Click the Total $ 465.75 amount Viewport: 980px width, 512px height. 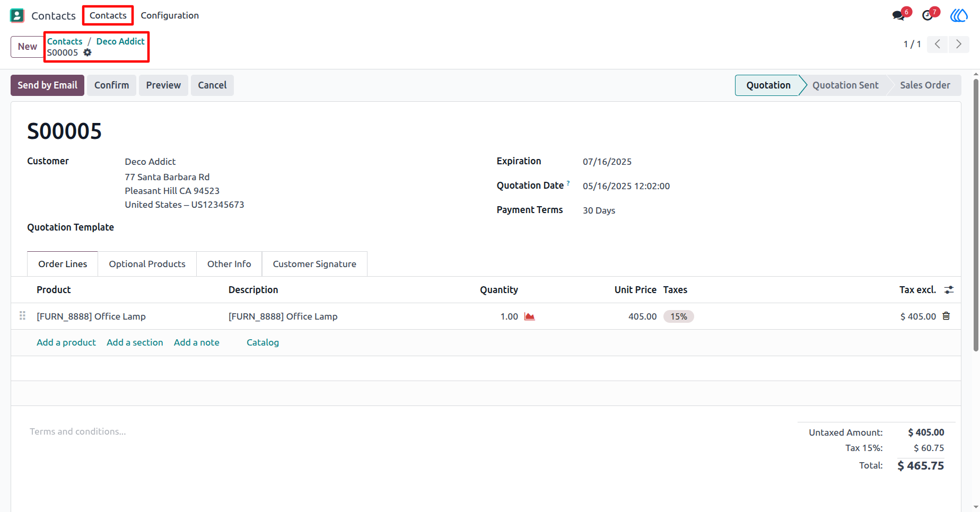[x=921, y=466]
